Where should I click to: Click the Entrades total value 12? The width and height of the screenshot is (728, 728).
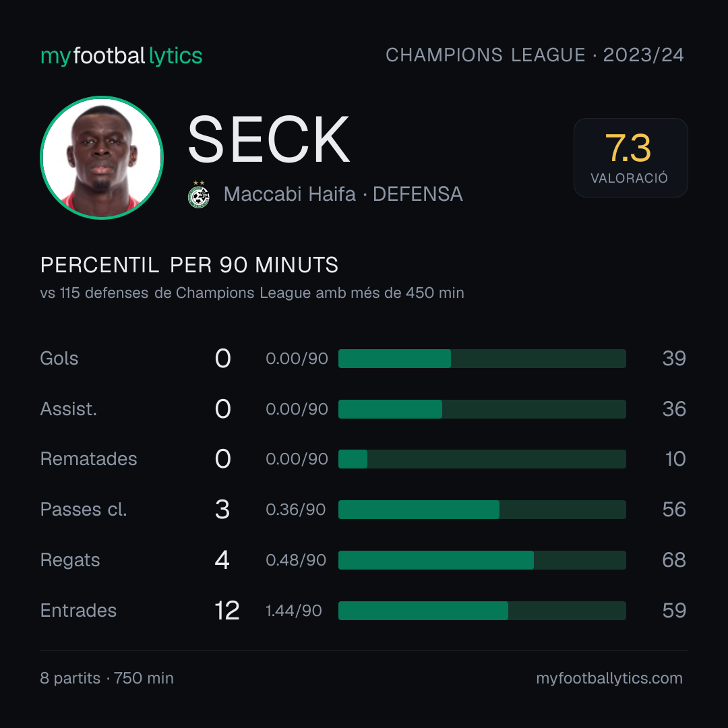[226, 611]
